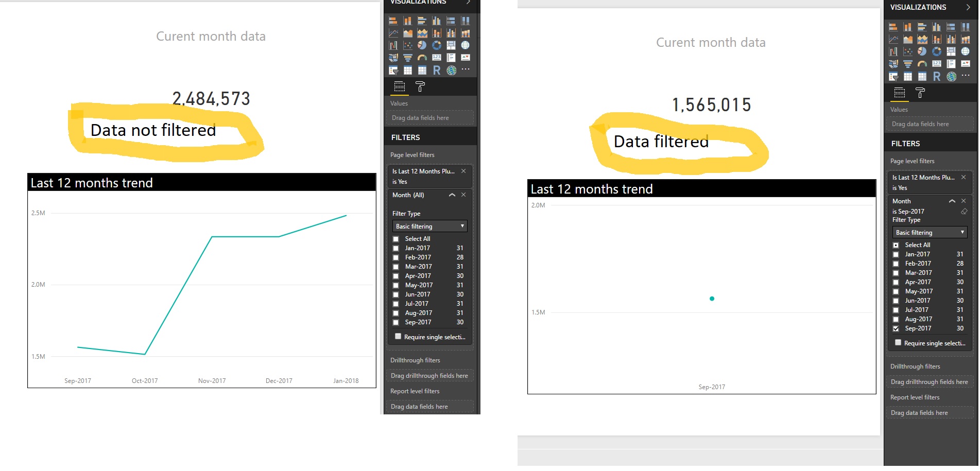The width and height of the screenshot is (980, 471).
Task: Remove the Is Last 12 Months filter, left pane
Action: [x=463, y=171]
